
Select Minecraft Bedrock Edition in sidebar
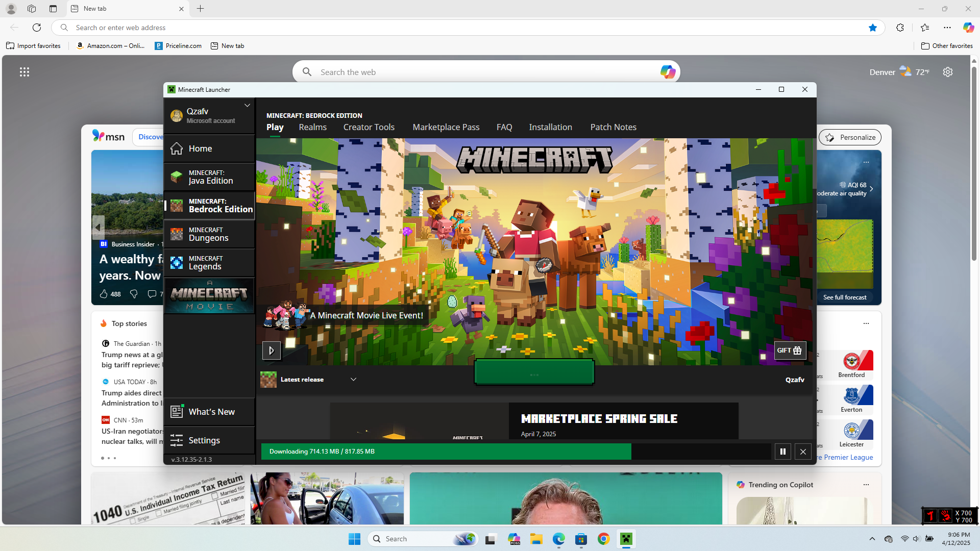tap(209, 206)
